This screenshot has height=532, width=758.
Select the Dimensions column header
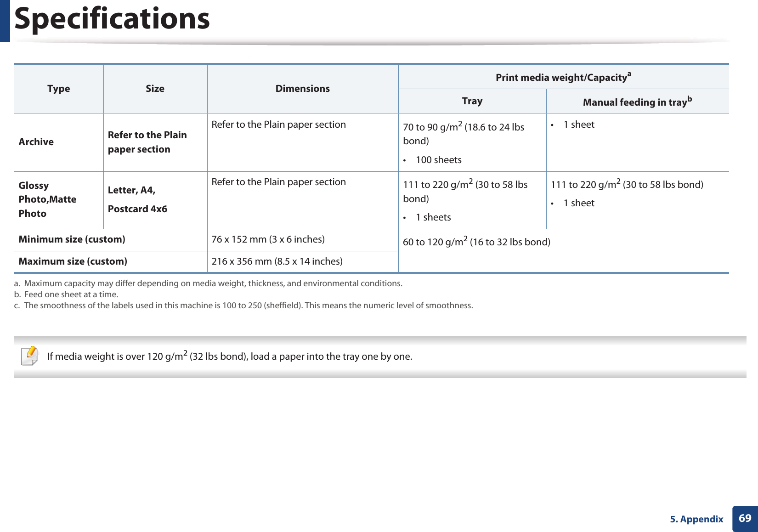click(303, 89)
